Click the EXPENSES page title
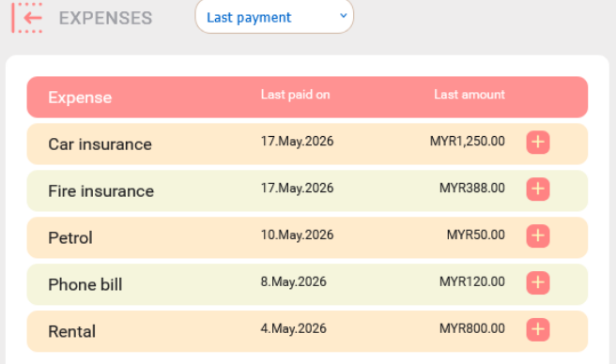The width and height of the screenshot is (616, 364). (105, 18)
